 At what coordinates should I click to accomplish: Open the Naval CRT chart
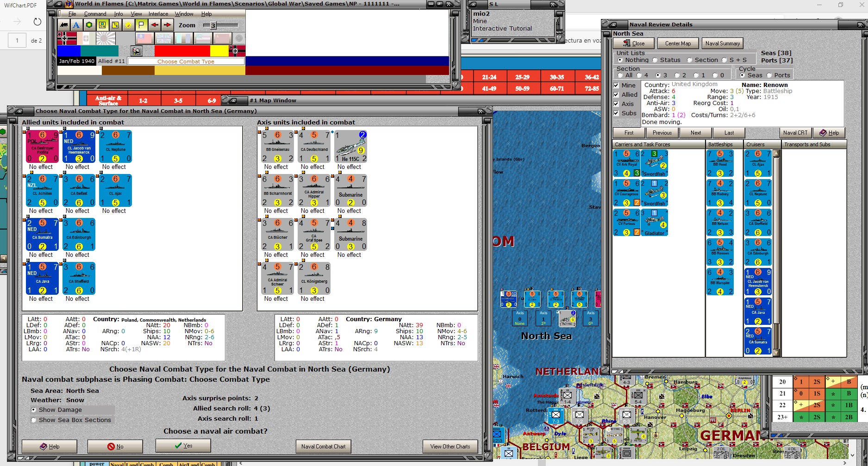pyautogui.click(x=795, y=133)
